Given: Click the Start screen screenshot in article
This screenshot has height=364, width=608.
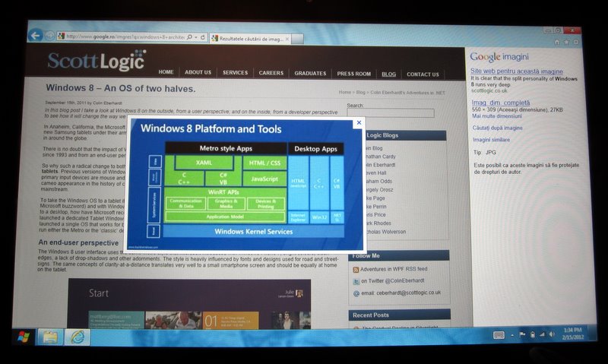Looking at the screenshot, I should pos(189,303).
